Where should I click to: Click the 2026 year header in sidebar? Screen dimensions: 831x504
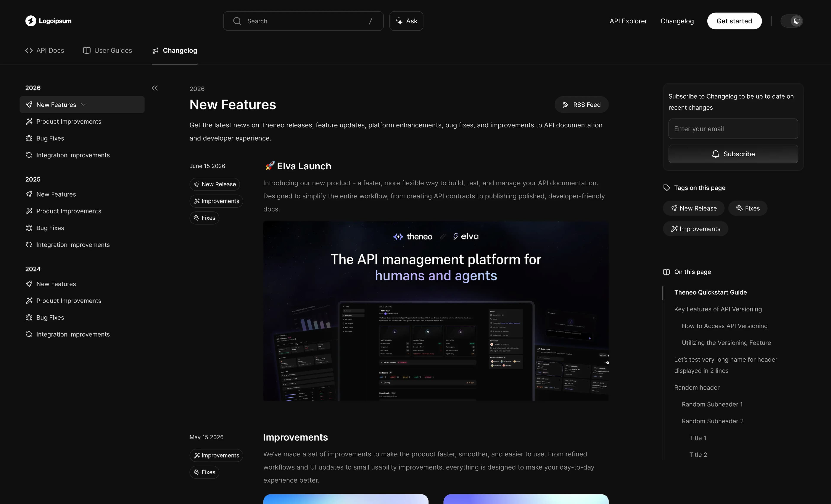(33, 88)
